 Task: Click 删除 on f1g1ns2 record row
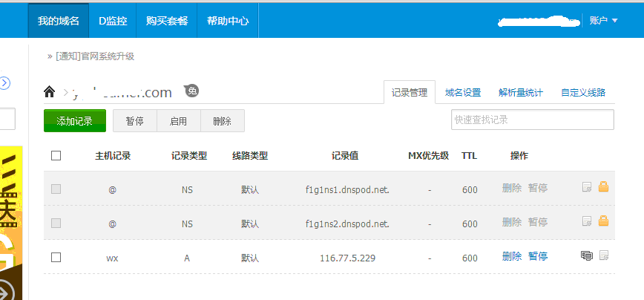512,222
